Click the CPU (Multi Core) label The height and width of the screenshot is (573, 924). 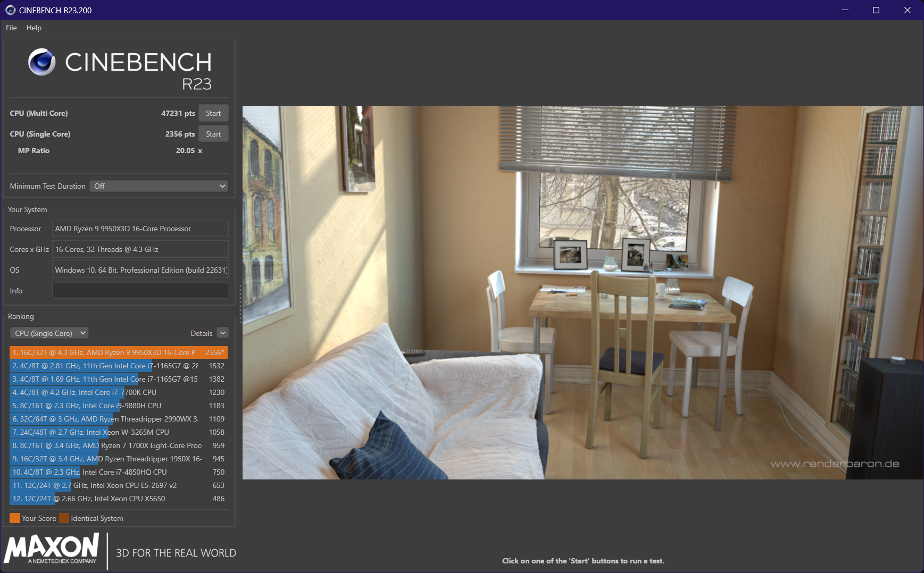click(39, 113)
